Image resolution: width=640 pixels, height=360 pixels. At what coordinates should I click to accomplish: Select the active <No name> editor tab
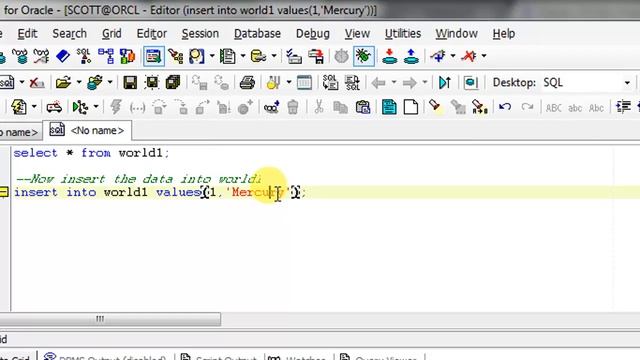click(87, 131)
